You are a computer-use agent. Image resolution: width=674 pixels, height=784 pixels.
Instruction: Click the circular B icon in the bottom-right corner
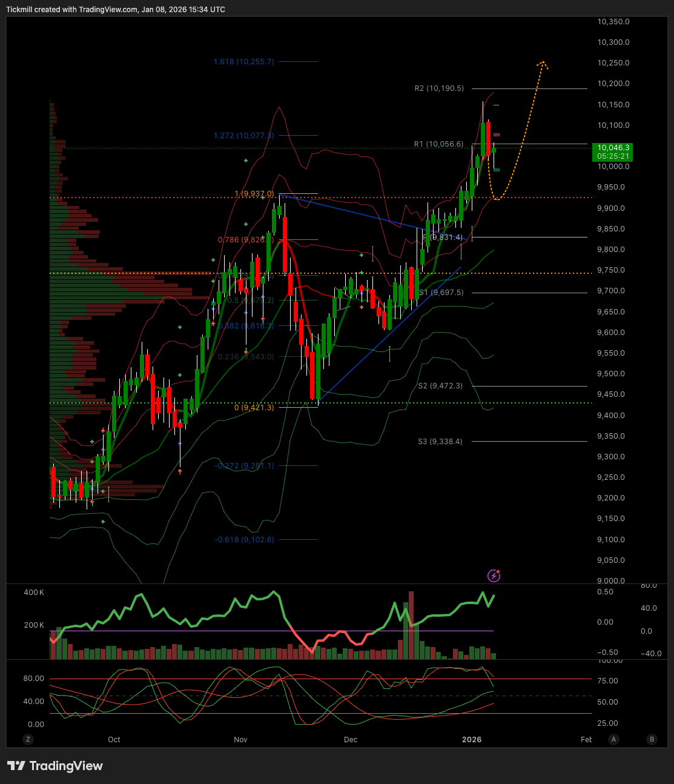[x=652, y=739]
